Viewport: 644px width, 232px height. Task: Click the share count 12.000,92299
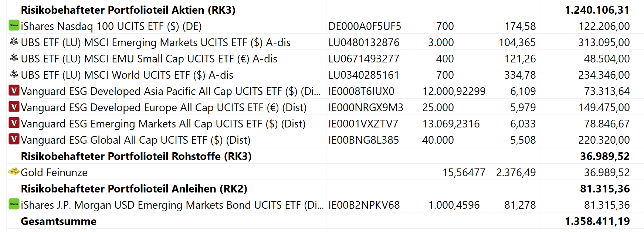point(454,91)
